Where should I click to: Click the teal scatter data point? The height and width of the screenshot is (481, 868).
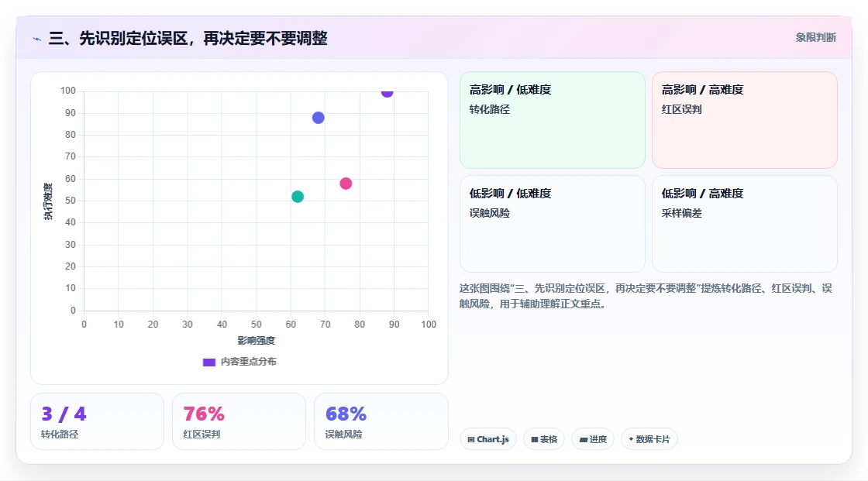(x=298, y=197)
